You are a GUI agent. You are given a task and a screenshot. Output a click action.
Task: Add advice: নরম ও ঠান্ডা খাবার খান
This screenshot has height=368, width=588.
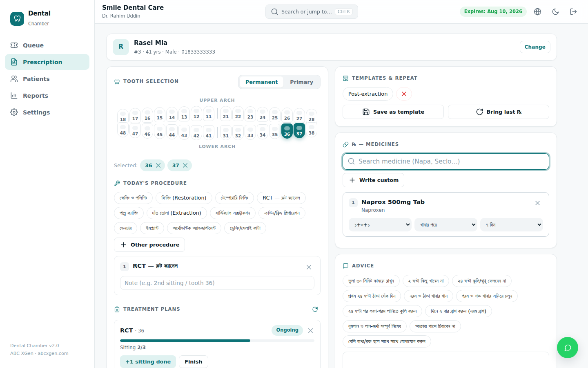428,296
